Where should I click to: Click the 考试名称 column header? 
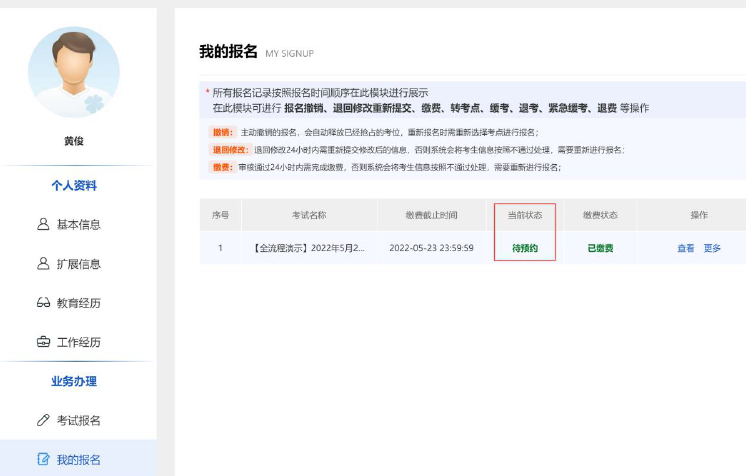(309, 215)
